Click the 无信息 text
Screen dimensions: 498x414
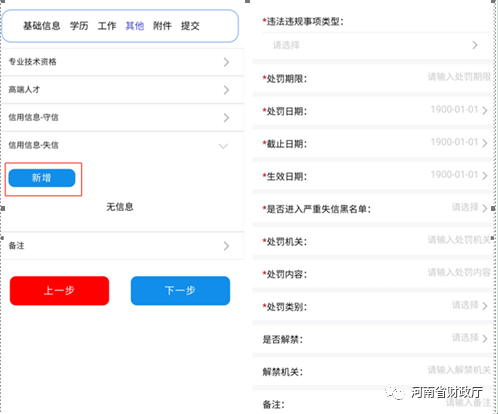(120, 207)
